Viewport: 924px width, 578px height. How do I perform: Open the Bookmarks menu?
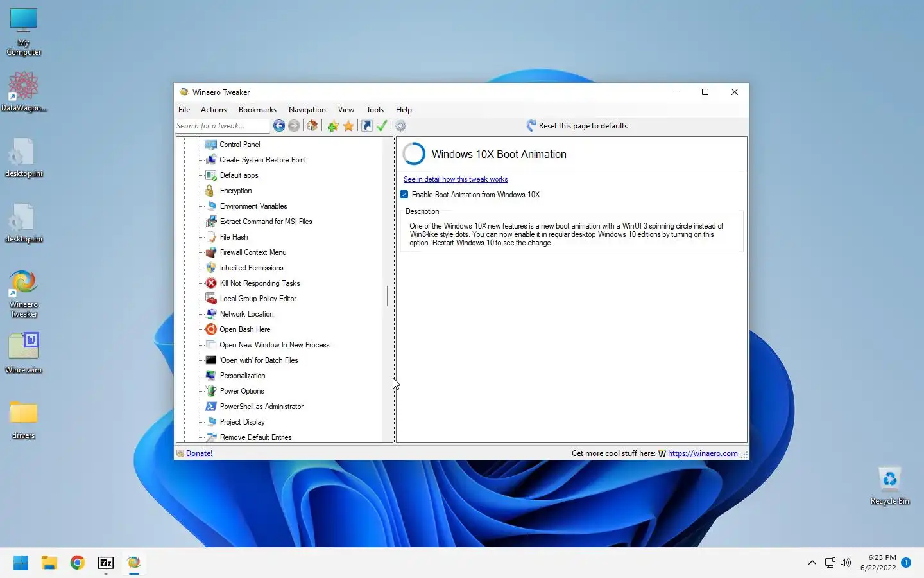point(257,110)
